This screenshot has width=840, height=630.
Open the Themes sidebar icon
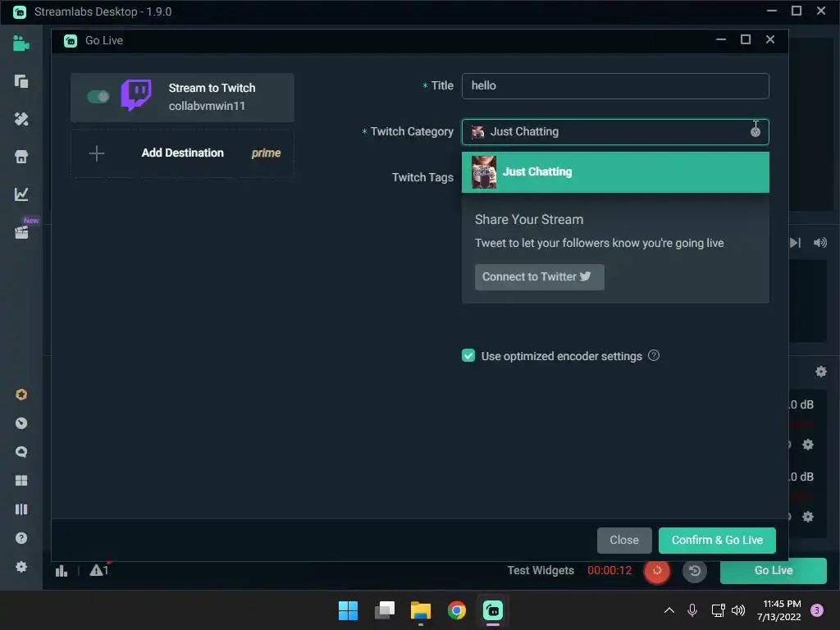click(21, 119)
